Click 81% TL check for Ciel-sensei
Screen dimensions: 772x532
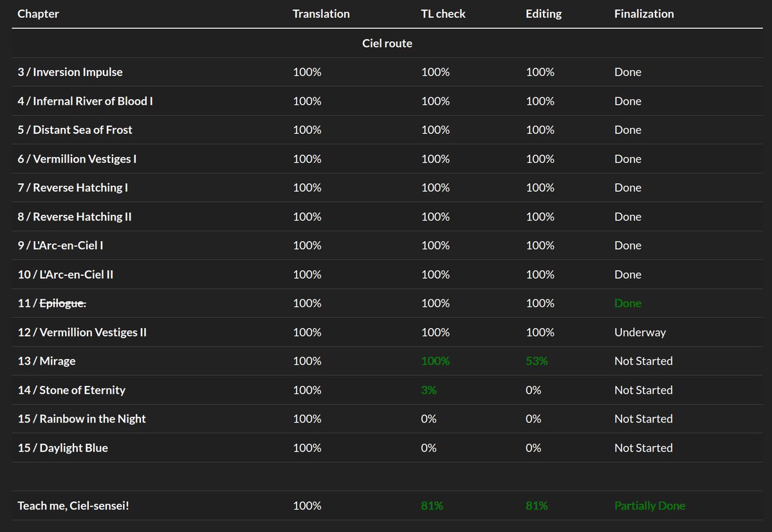click(x=432, y=506)
